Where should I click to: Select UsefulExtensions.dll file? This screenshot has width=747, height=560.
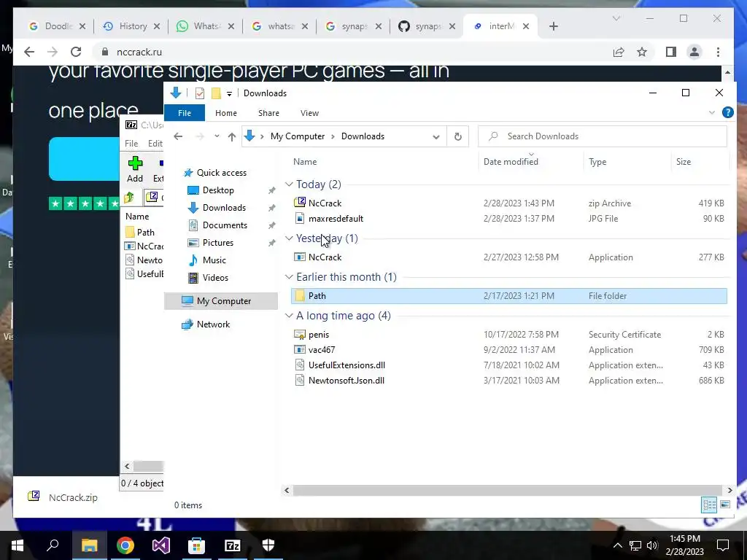[x=508, y=365]
